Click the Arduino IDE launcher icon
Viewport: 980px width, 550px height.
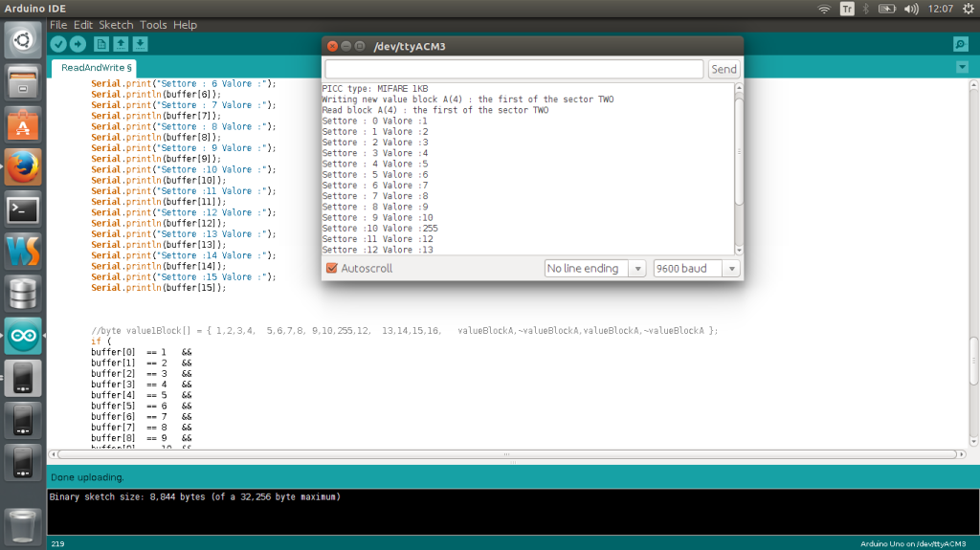[23, 336]
